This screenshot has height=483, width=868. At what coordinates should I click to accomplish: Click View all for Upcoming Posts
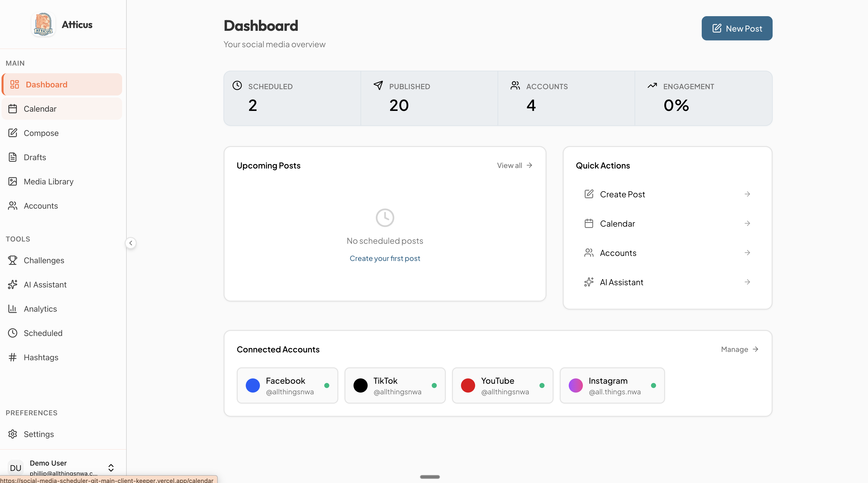click(x=514, y=165)
